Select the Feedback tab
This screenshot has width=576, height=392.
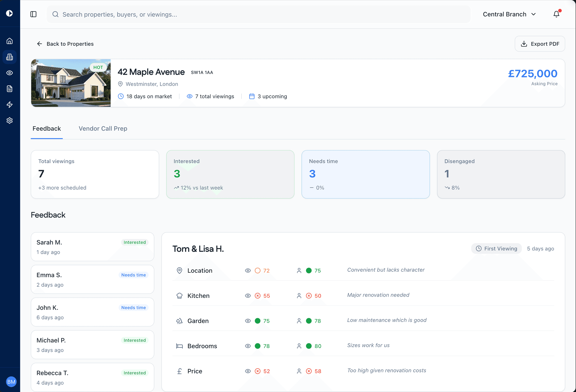click(47, 128)
